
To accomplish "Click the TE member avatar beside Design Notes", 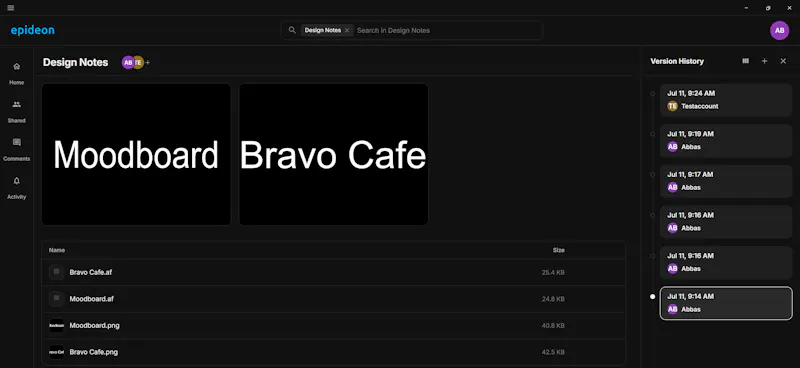I will click(x=139, y=62).
